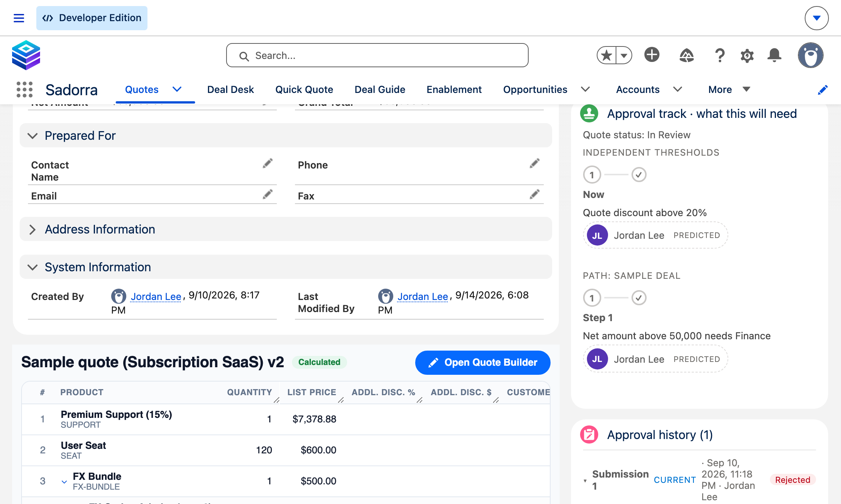Edit the Fax field pencil
Viewport: 841px width, 504px height.
point(535,194)
